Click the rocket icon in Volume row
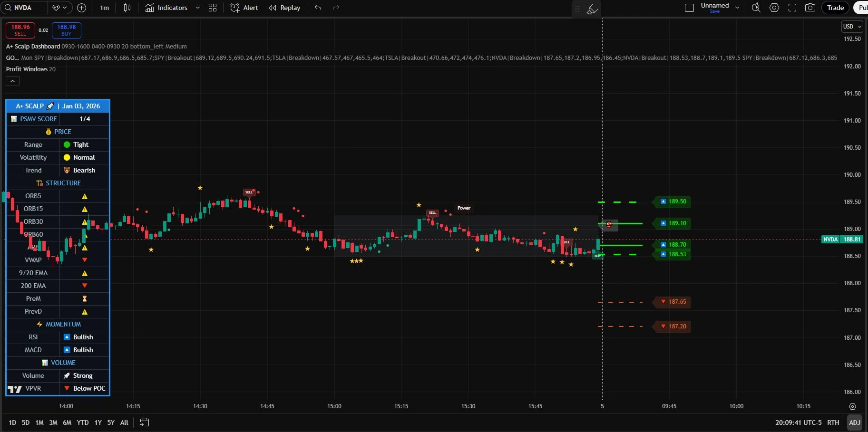The width and height of the screenshot is (868, 432). pyautogui.click(x=67, y=376)
